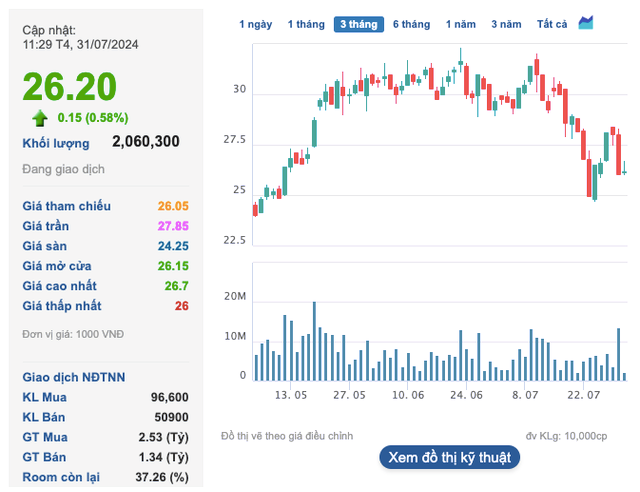640x492 pixels.
Task: Click the blue Giá sàn value 24.25
Action: [x=173, y=246]
